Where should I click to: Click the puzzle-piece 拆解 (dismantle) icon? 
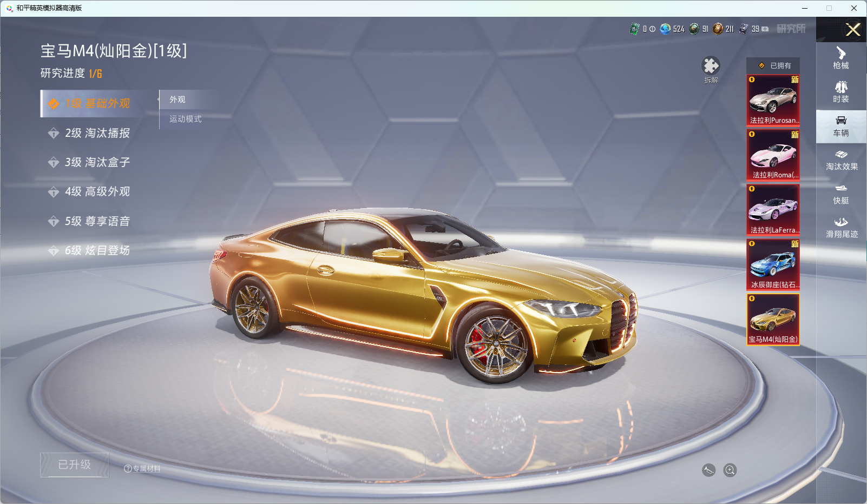click(x=711, y=67)
